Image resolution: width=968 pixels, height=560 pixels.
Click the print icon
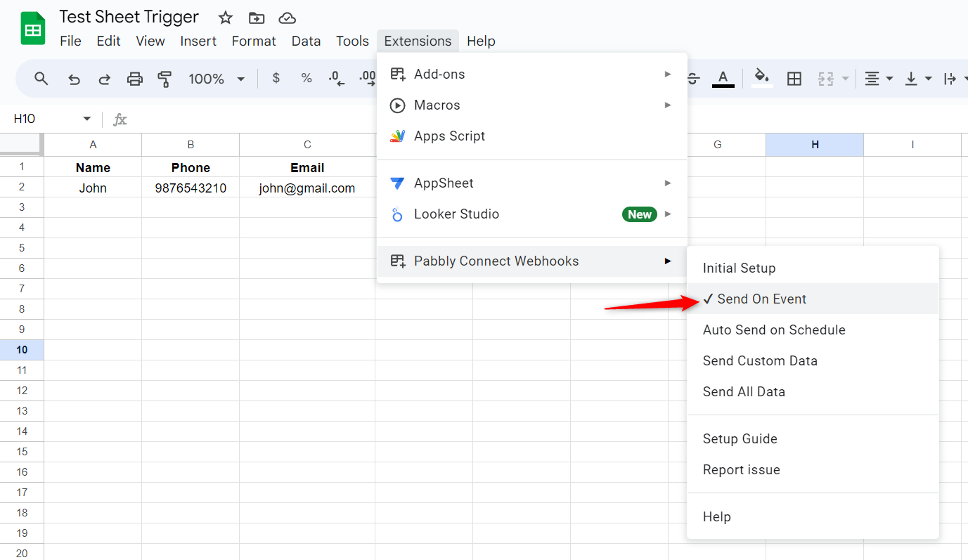pyautogui.click(x=135, y=79)
